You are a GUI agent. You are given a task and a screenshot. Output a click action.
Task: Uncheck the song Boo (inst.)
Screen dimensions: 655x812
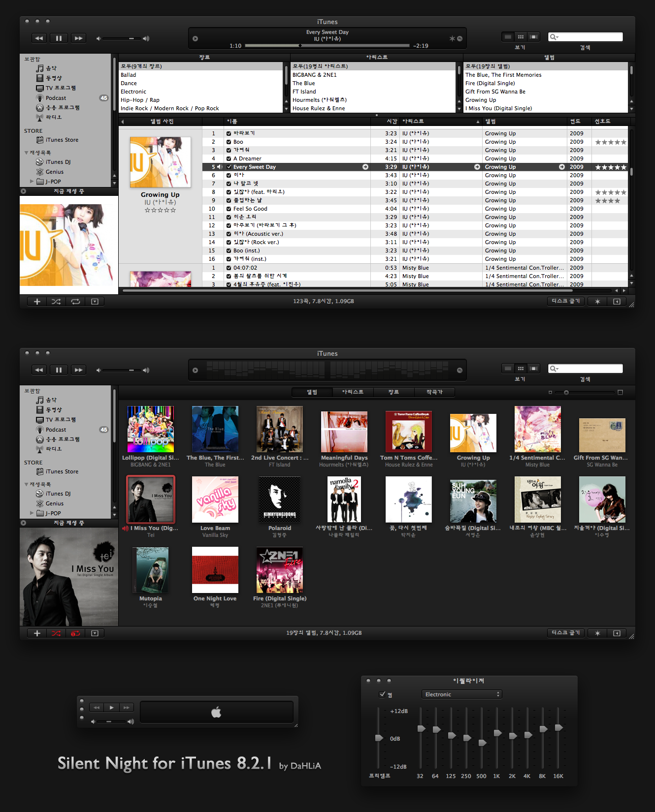pyautogui.click(x=229, y=250)
